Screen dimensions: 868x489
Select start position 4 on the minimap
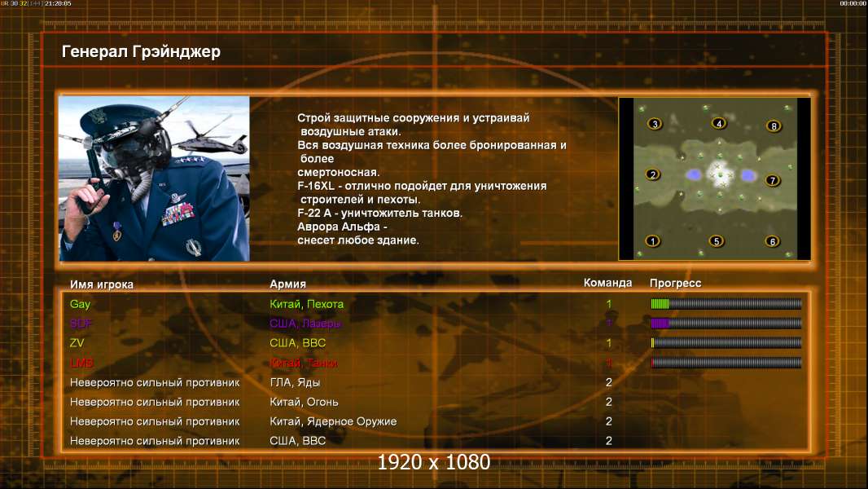click(x=718, y=124)
